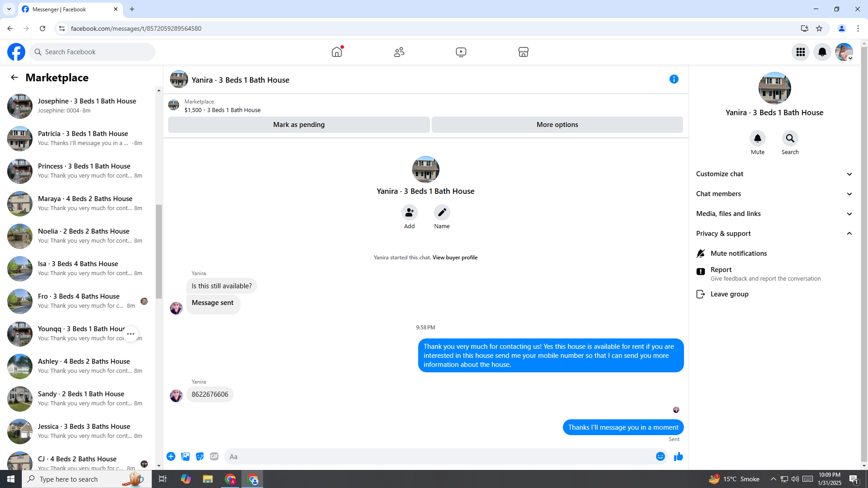Open the notifications bell in the header

(822, 52)
